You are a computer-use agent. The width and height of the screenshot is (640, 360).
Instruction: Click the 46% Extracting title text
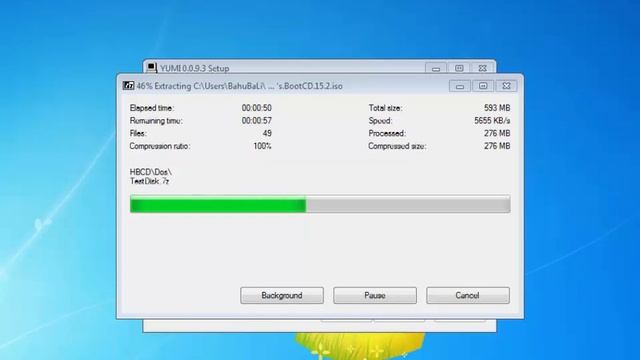239,86
